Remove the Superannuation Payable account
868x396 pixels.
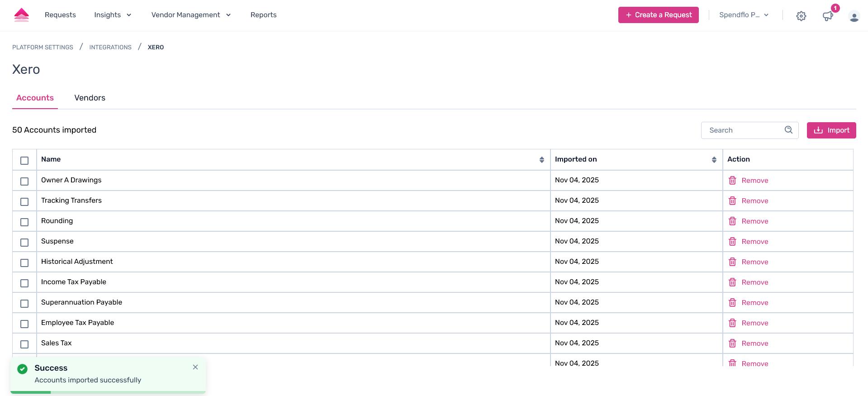coord(754,303)
